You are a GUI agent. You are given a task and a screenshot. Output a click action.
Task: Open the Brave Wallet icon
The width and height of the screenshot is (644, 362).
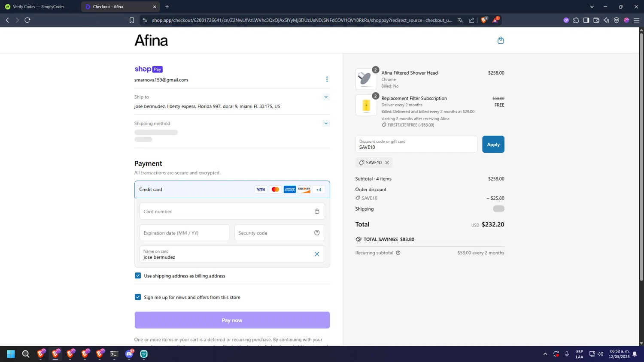pyautogui.click(x=596, y=20)
